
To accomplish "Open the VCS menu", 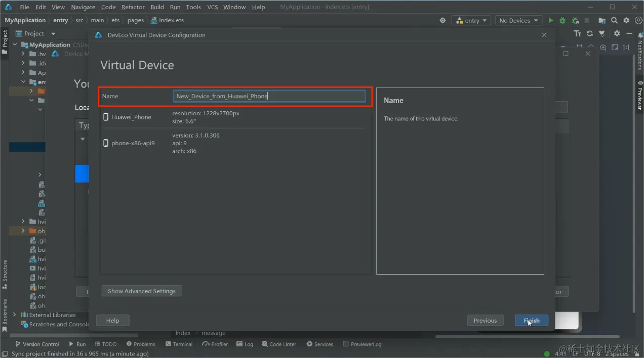I will 213,7.
